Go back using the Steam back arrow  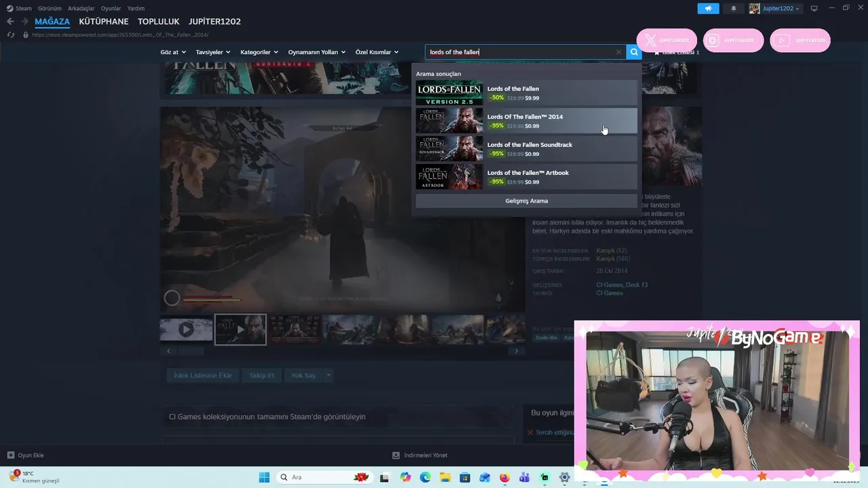point(10,22)
